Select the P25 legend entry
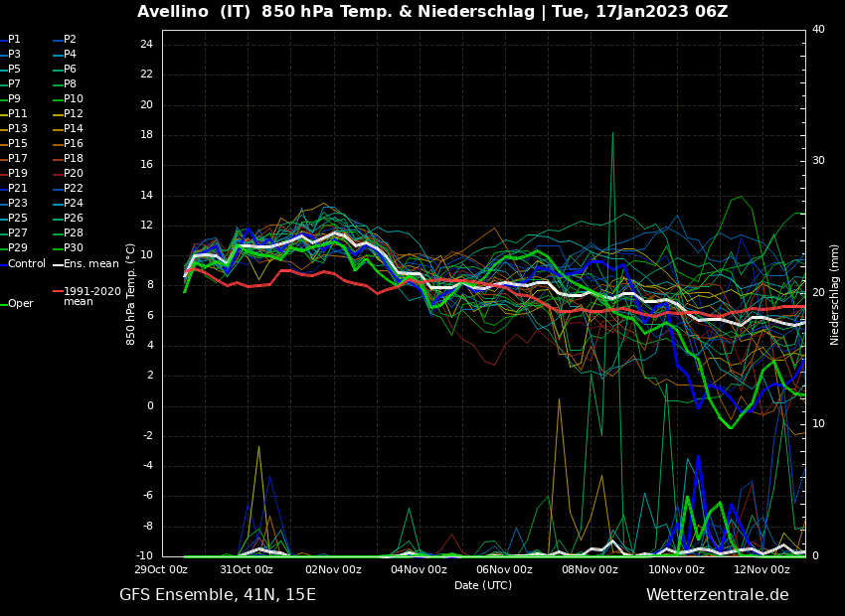Image resolution: width=845 pixels, height=616 pixels. coord(18,219)
